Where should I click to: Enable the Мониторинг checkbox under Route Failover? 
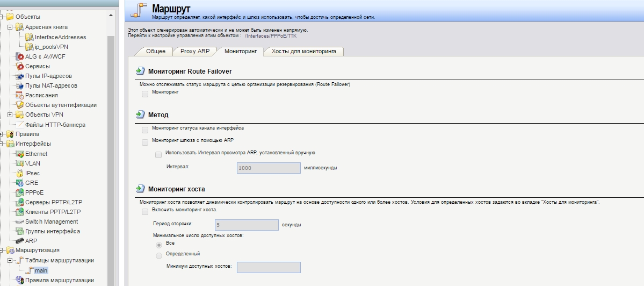(145, 94)
